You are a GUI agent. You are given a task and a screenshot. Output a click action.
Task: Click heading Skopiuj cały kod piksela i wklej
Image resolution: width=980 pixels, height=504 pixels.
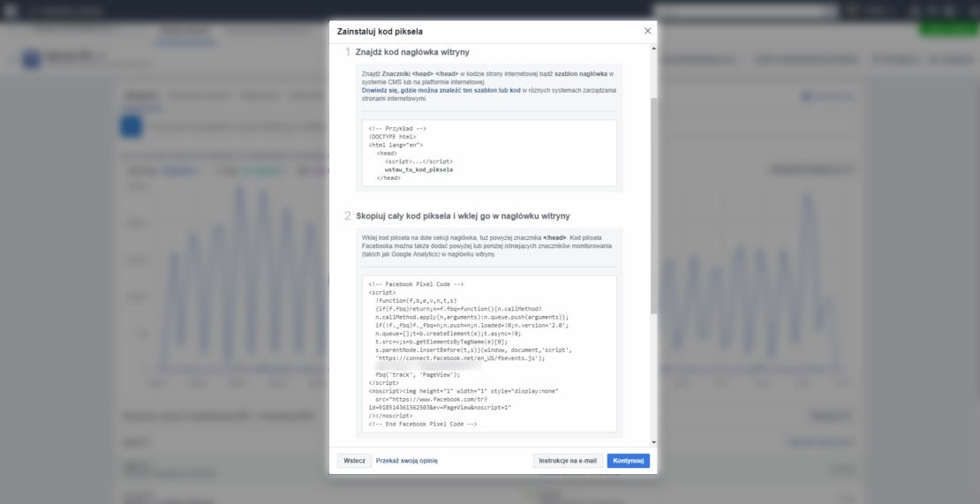pos(463,216)
